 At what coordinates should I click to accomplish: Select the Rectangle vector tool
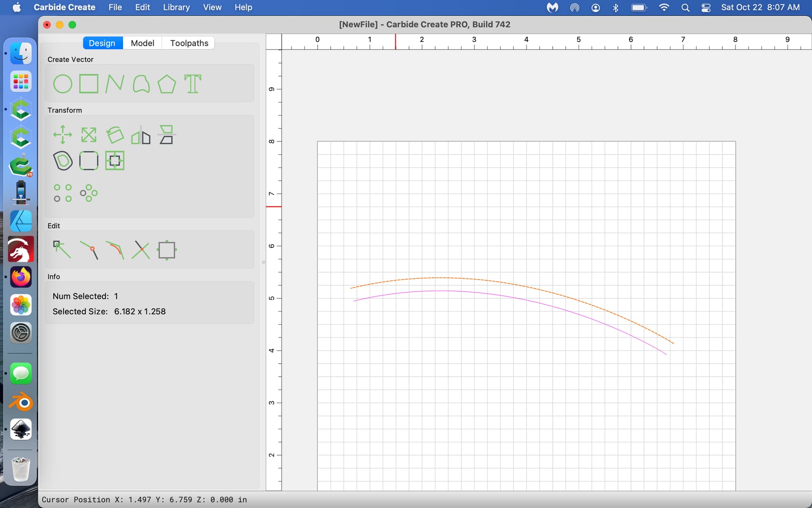89,84
